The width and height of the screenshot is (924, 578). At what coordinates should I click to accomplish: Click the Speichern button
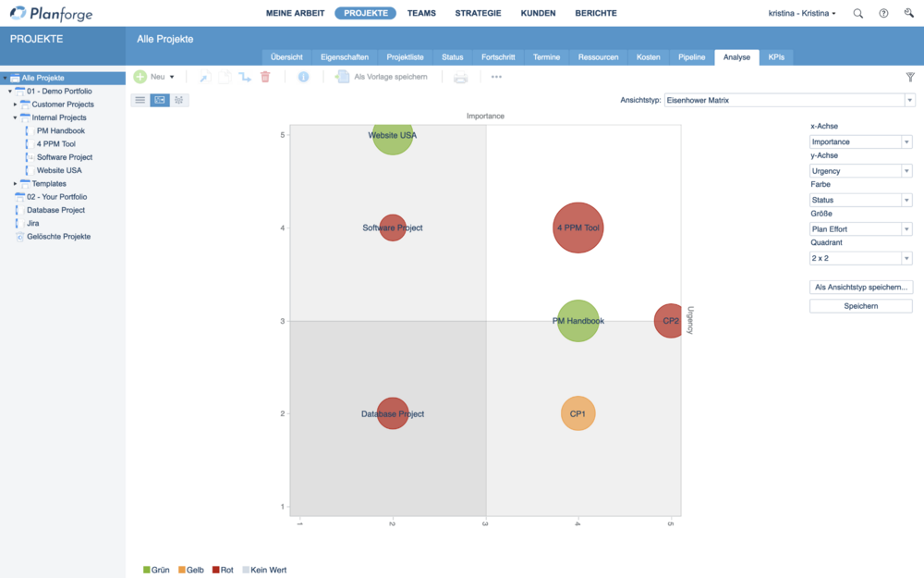[x=860, y=306]
